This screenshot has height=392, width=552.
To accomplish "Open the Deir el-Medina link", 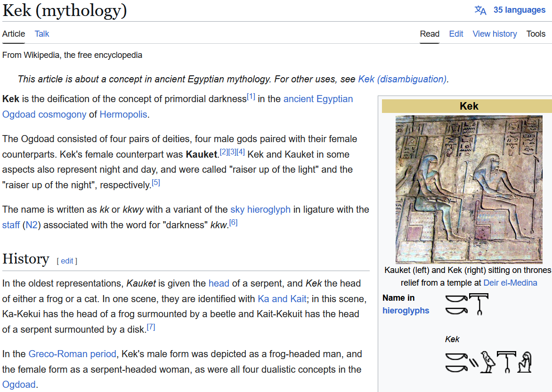I will (x=510, y=282).
